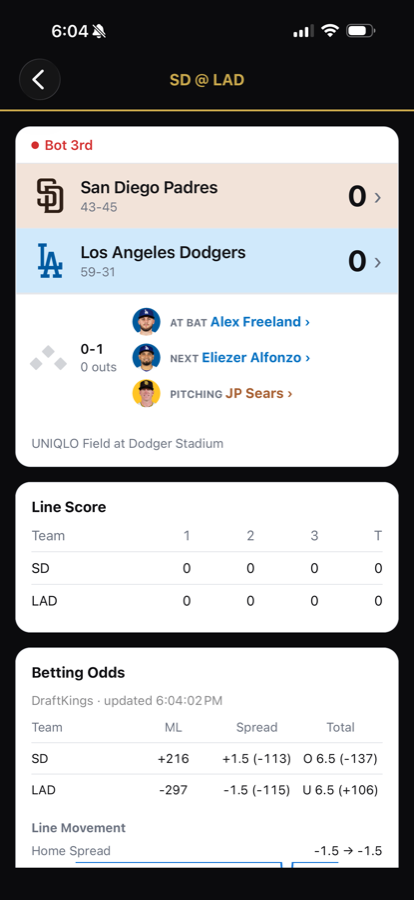Tap the silent mode bell icon
Screen dimensions: 414x900
[99, 32]
